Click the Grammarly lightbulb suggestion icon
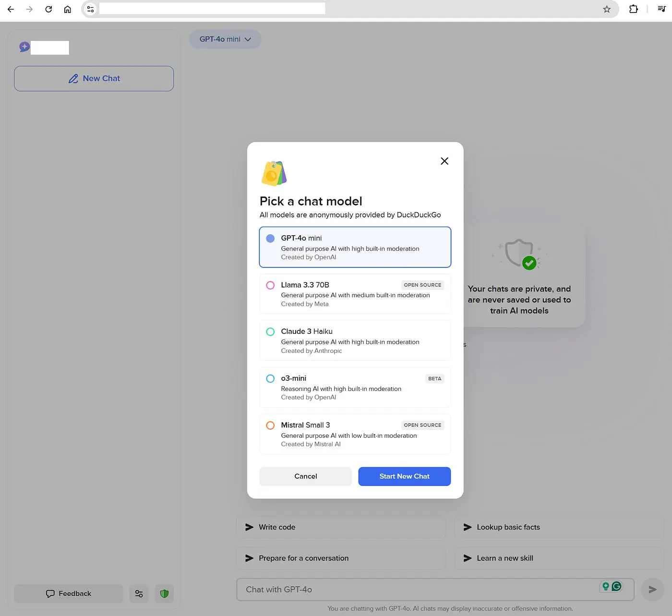Viewport: 672px width, 616px height. [x=606, y=586]
